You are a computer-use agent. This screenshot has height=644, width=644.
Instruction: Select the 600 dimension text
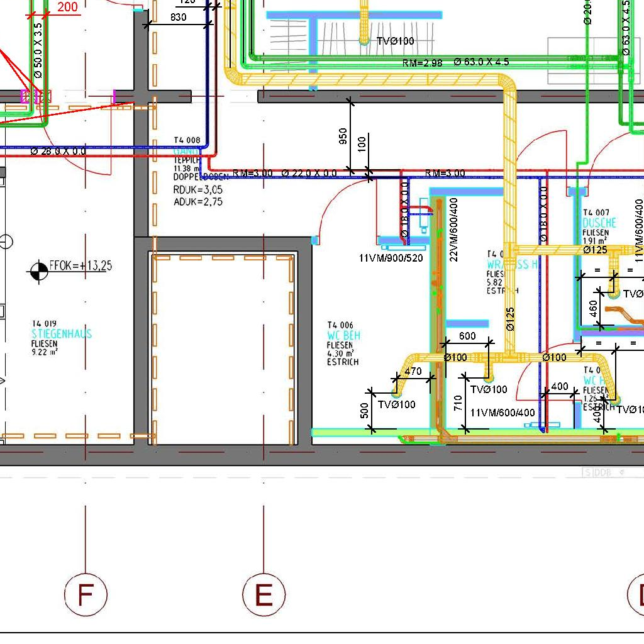(467, 336)
